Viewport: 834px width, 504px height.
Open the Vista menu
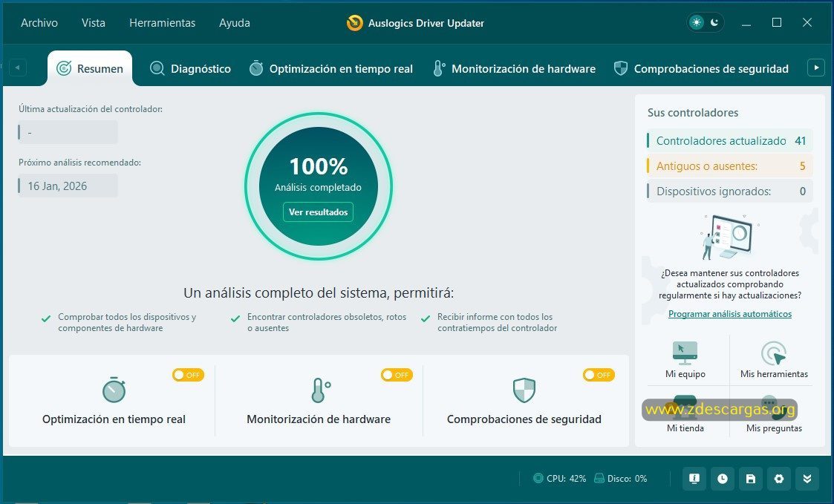(93, 23)
